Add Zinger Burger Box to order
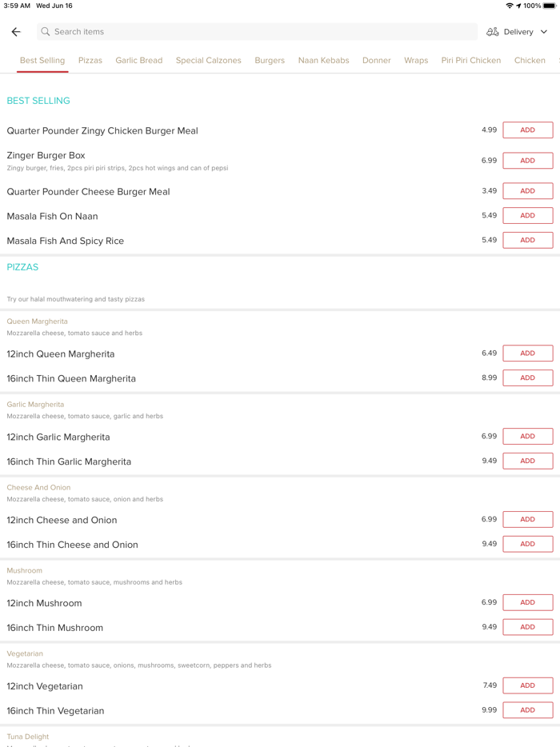The image size is (560, 747). 527,161
